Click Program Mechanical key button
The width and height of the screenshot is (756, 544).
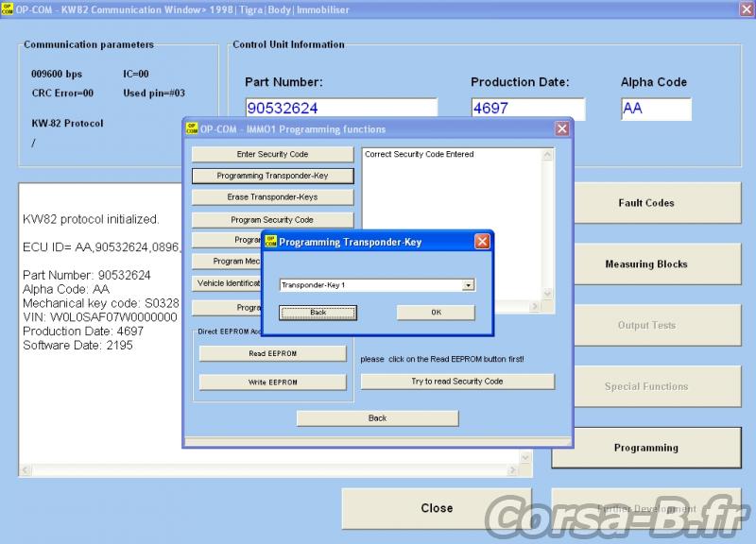[227, 262]
